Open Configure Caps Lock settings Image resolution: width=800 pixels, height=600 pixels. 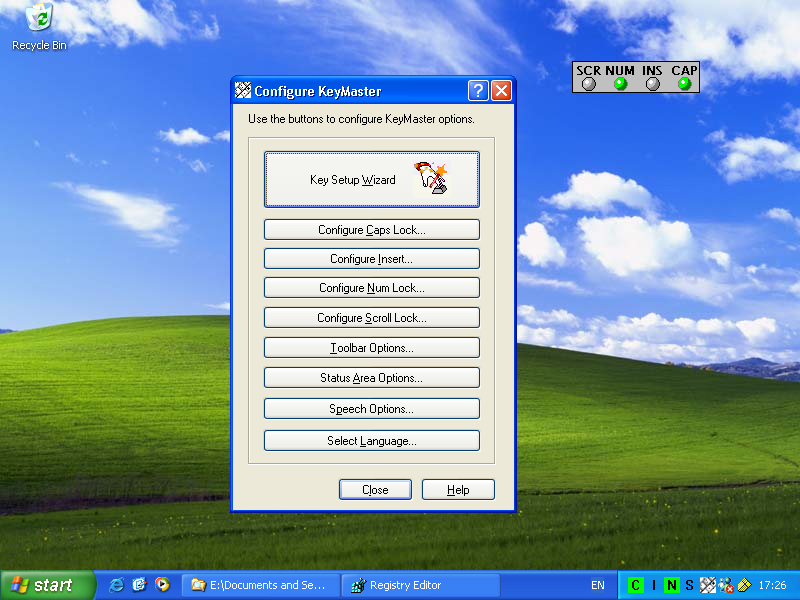pyautogui.click(x=371, y=230)
